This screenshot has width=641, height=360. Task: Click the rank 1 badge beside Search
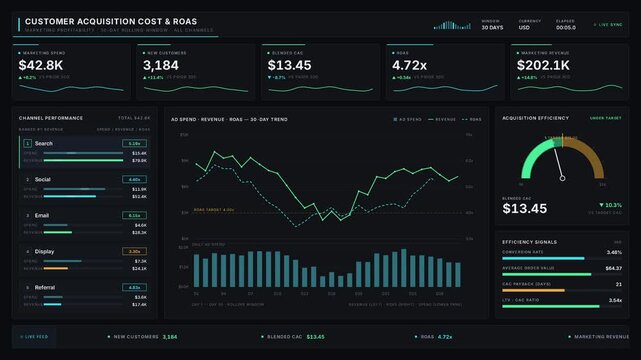(x=27, y=143)
